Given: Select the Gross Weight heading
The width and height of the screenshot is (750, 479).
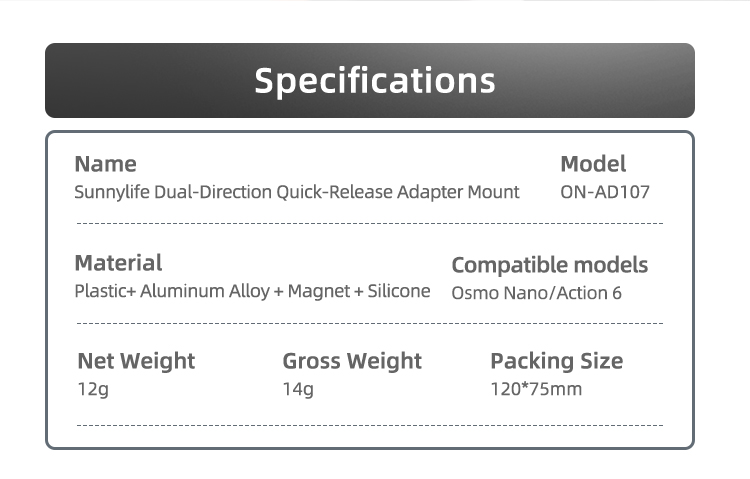Looking at the screenshot, I should tap(352, 361).
